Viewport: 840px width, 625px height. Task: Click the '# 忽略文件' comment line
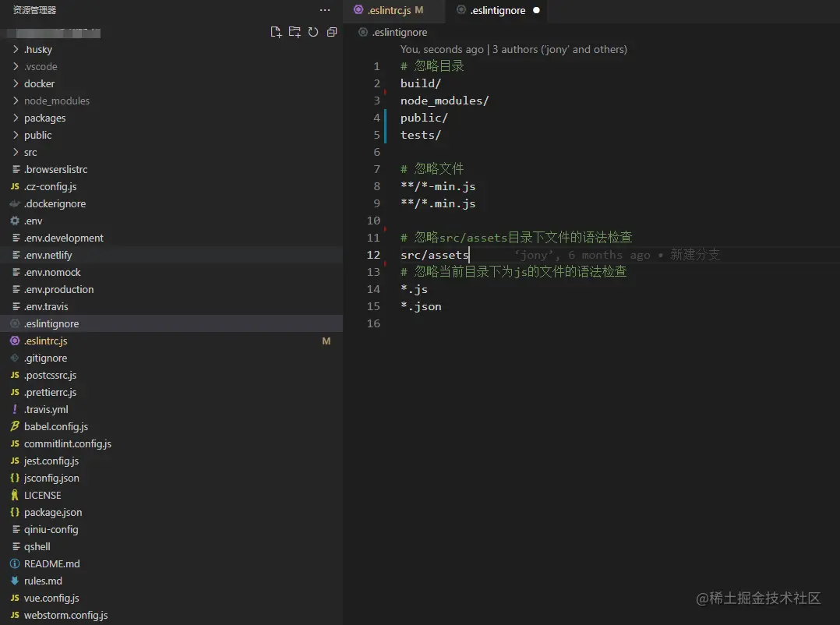432,168
